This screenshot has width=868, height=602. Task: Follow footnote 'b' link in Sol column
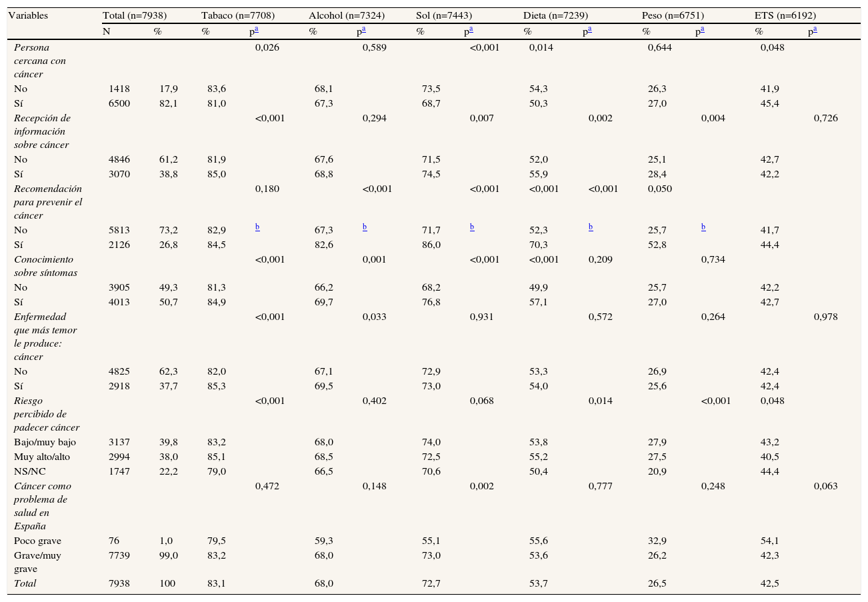tap(472, 227)
